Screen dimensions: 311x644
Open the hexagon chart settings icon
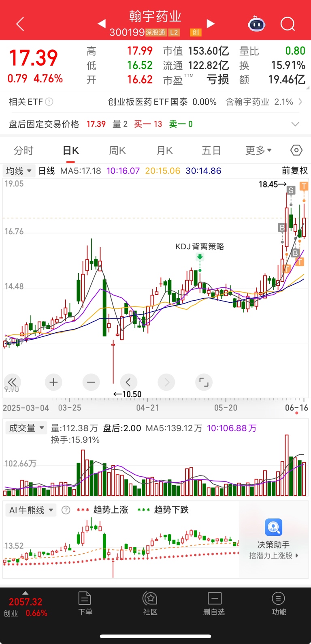click(296, 150)
